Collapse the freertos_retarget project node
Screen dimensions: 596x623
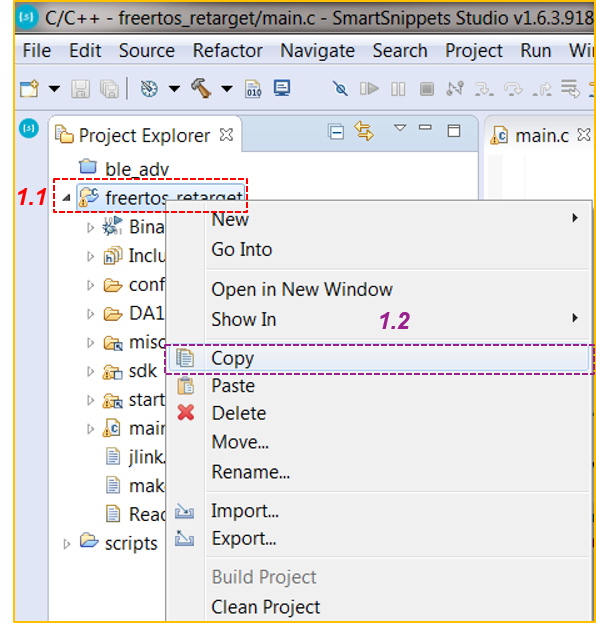tap(67, 197)
